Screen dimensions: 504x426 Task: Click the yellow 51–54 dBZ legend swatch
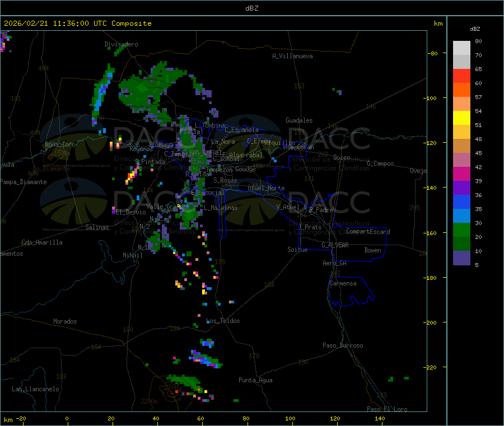[461, 118]
